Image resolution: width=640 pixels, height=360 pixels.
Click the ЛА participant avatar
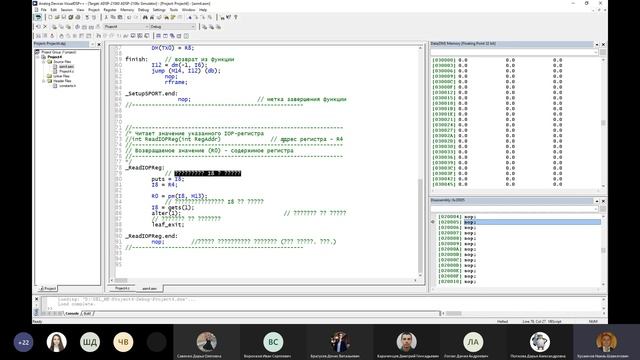click(x=473, y=342)
